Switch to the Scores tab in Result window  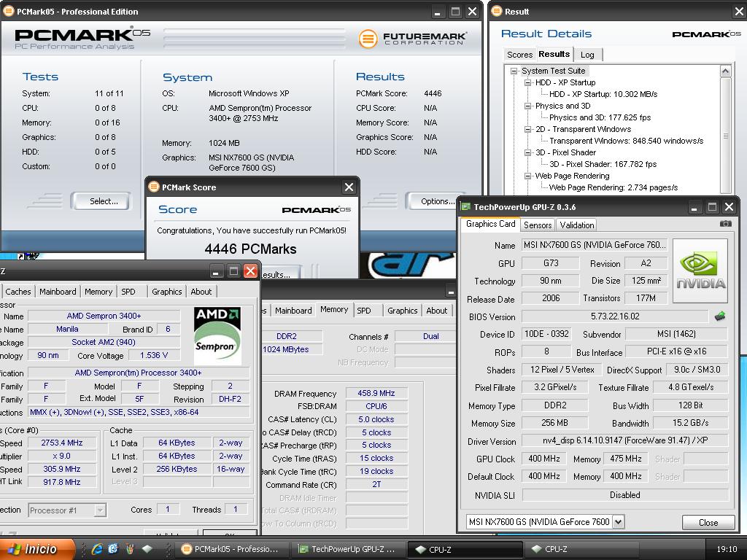coord(519,55)
